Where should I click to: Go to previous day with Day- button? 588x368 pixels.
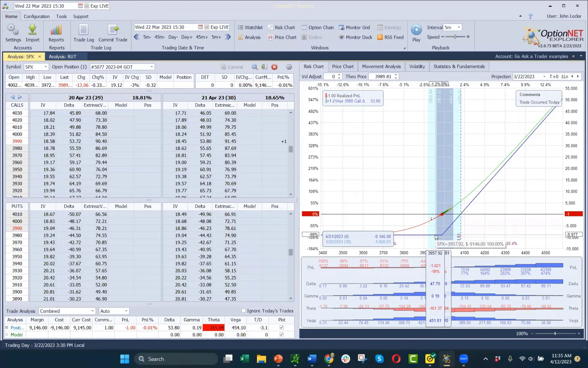pos(173,37)
